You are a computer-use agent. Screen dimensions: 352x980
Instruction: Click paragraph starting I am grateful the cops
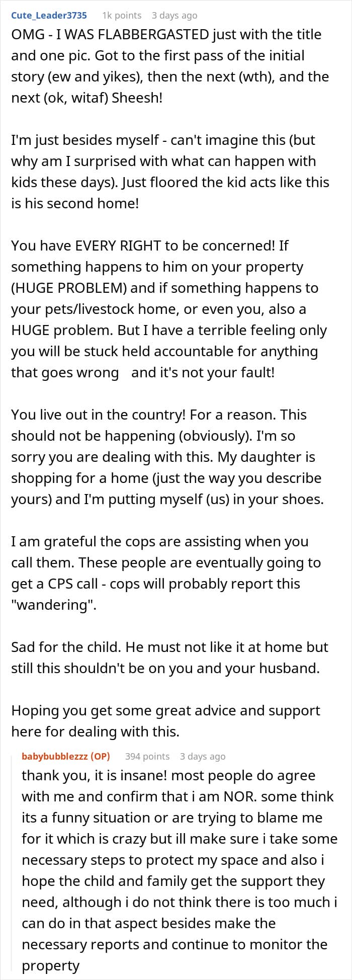(x=166, y=573)
